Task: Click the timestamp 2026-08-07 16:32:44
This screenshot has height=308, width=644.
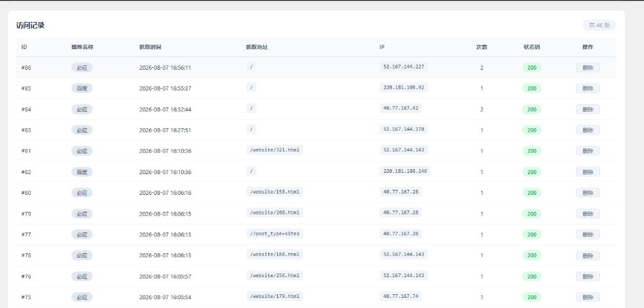Action: pos(165,109)
